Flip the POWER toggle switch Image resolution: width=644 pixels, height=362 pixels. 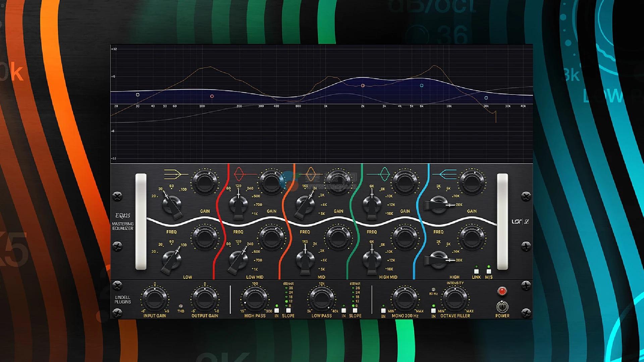point(502,306)
